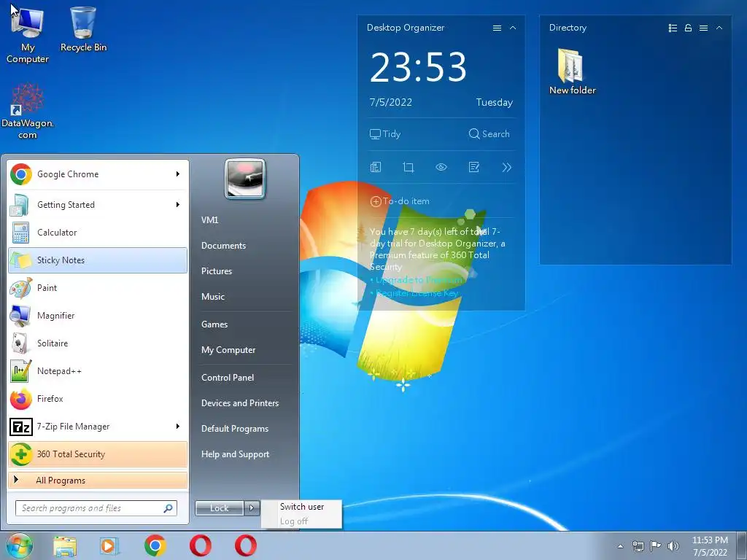Viewport: 747px width, 560px height.
Task: Click Tidy in Desktop Organizer
Action: 385,134
